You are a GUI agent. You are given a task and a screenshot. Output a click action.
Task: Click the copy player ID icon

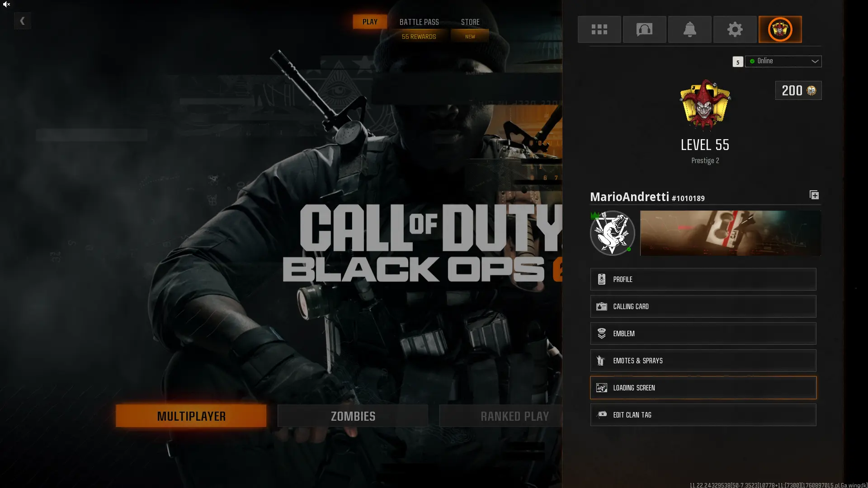pos(814,195)
